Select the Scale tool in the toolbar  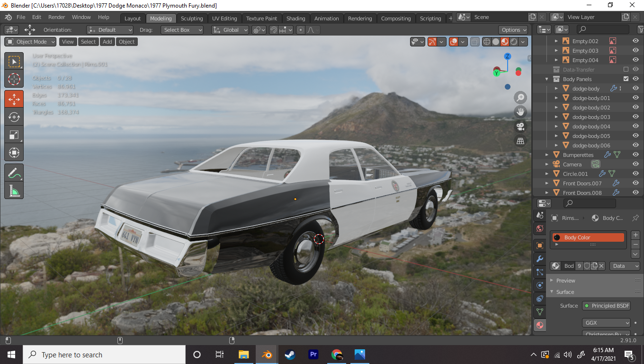click(14, 135)
